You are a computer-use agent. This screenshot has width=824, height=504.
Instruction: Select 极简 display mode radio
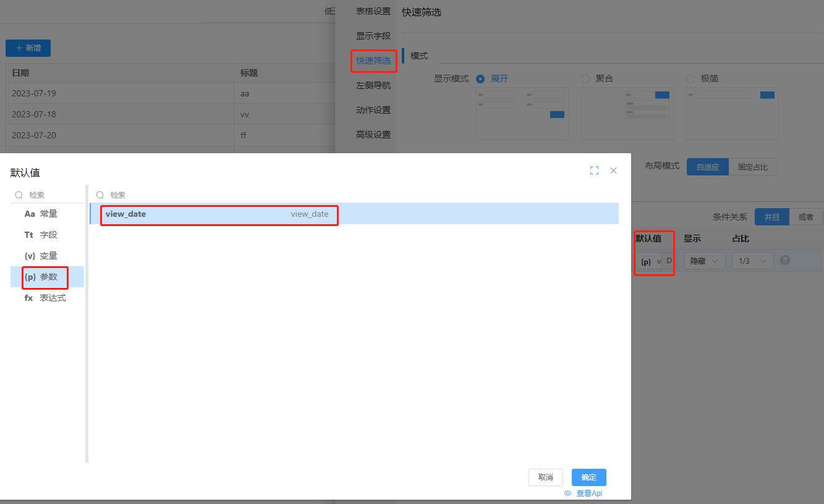(690, 79)
